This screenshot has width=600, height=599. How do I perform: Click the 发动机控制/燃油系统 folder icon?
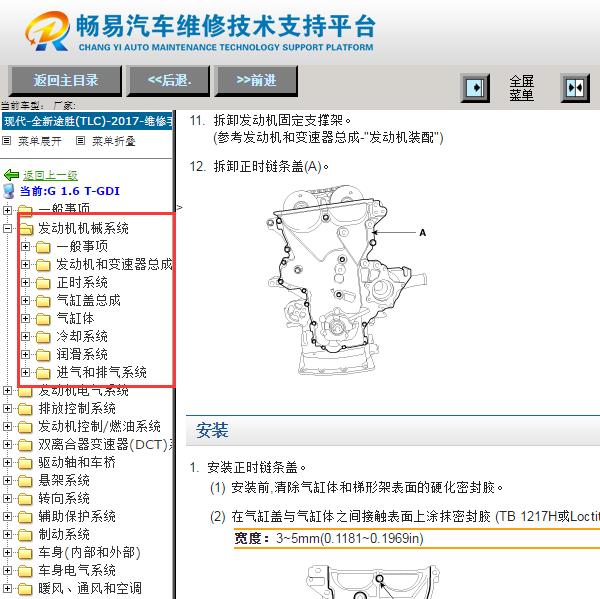[26, 427]
